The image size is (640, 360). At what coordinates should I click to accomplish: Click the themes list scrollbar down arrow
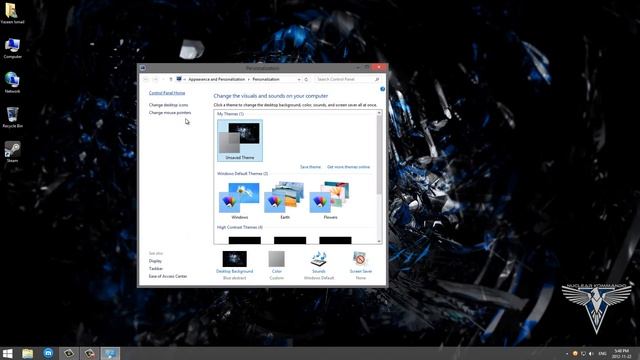click(379, 241)
